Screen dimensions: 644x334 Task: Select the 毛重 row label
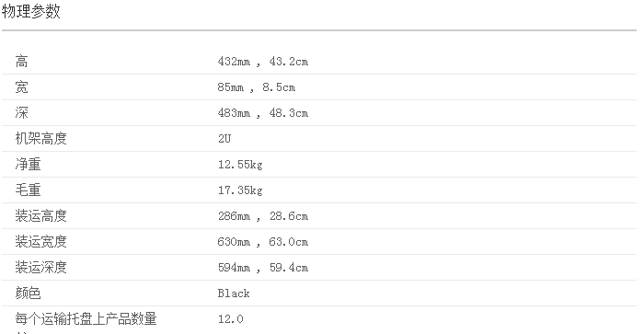coord(28,190)
